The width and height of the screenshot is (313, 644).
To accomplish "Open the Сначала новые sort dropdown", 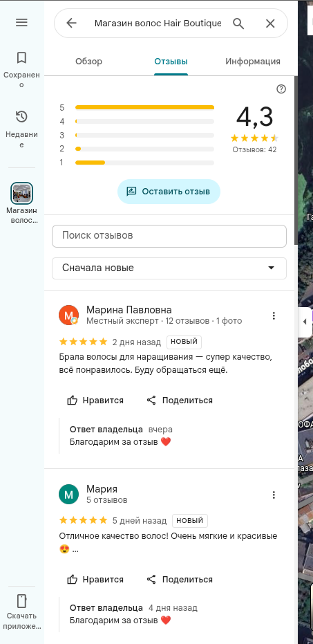I will (169, 268).
